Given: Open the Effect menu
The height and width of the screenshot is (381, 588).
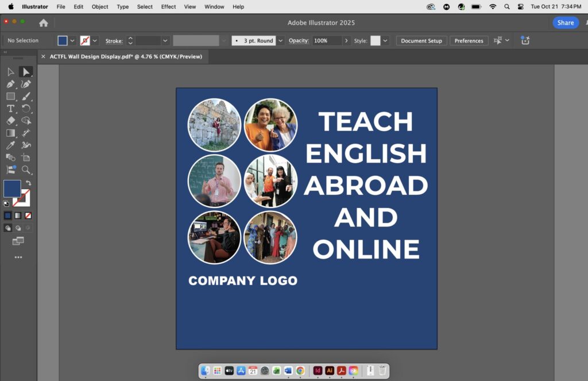Looking at the screenshot, I should [x=168, y=7].
